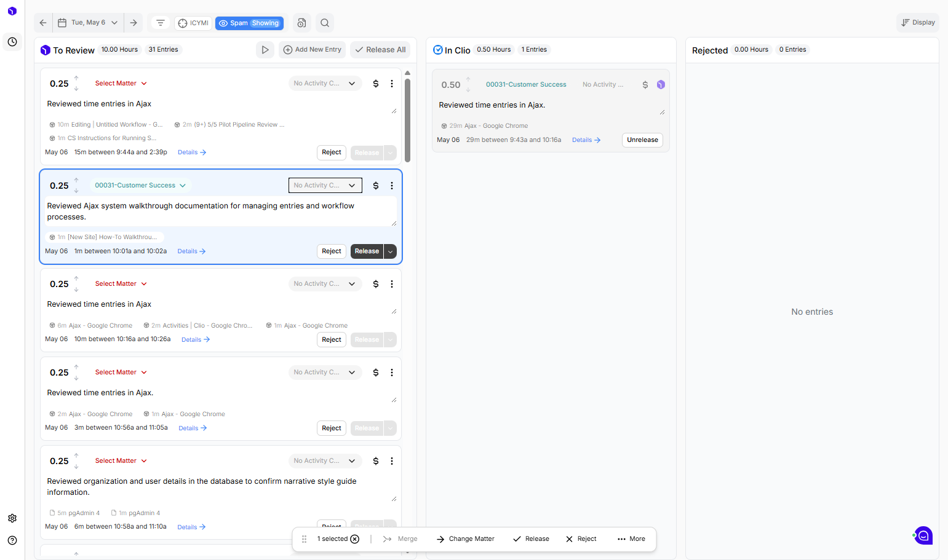Toggle billable dollar on the 10:56a entry
The image size is (948, 560).
pyautogui.click(x=376, y=373)
